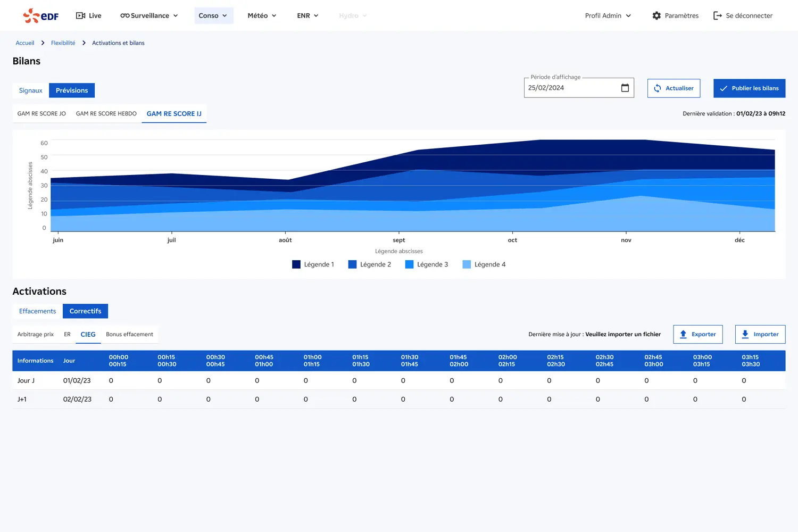Image resolution: width=798 pixels, height=532 pixels.
Task: Select the GAM RE SCORE JO tab
Action: [x=41, y=114]
